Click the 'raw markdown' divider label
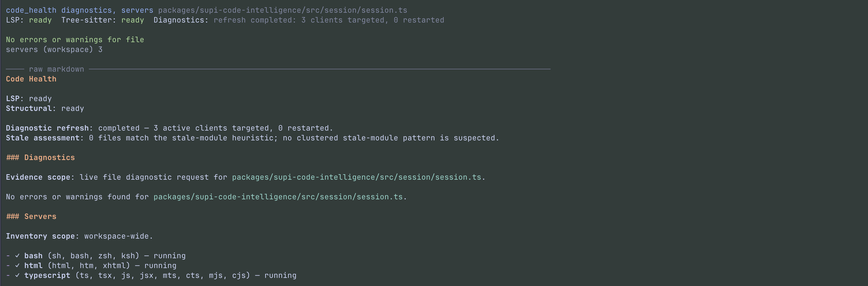Image resolution: width=868 pixels, height=286 pixels. pos(57,69)
